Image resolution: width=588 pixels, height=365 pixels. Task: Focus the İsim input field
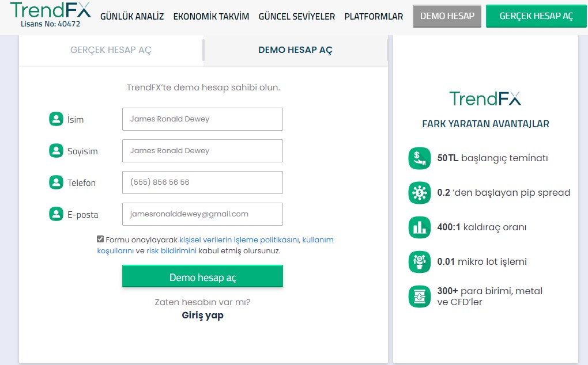(x=202, y=119)
